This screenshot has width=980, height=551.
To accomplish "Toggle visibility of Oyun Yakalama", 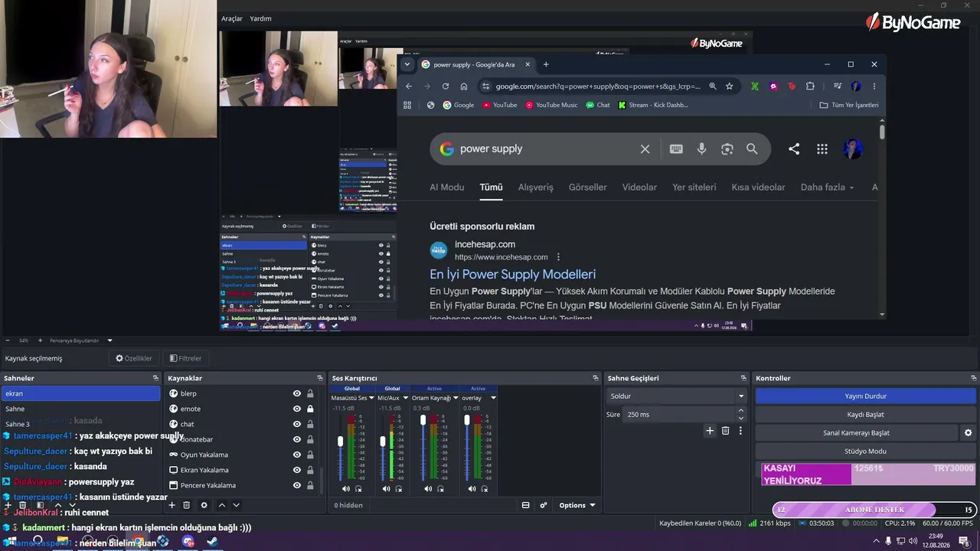I will (297, 455).
